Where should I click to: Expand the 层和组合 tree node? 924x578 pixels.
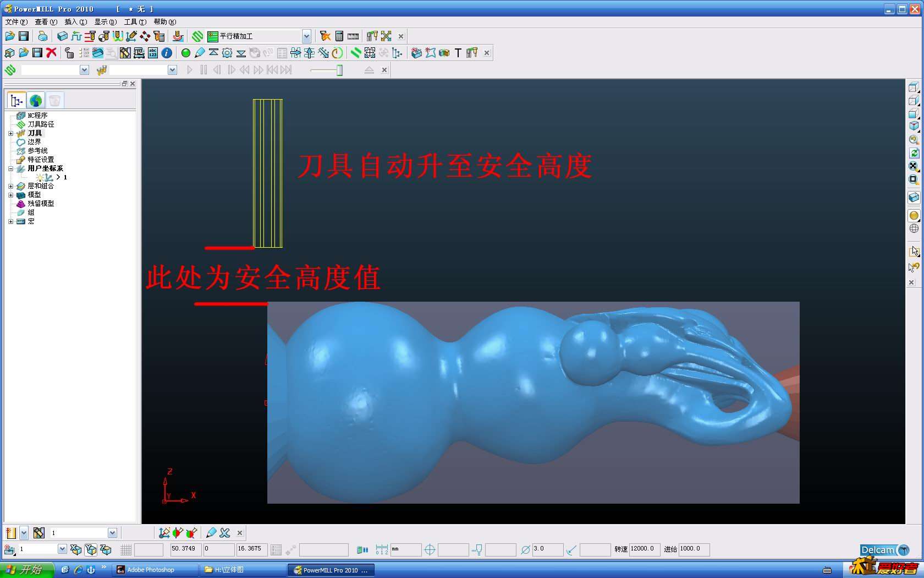tap(10, 186)
